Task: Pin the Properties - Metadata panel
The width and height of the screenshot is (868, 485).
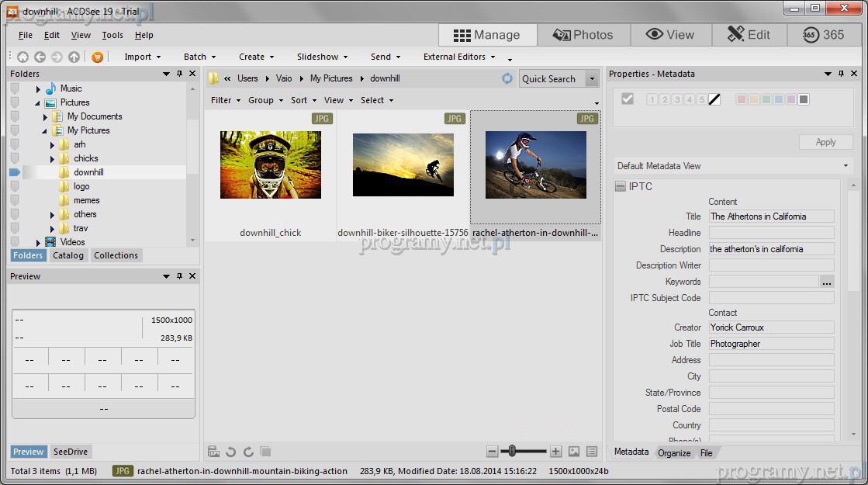Action: point(841,74)
